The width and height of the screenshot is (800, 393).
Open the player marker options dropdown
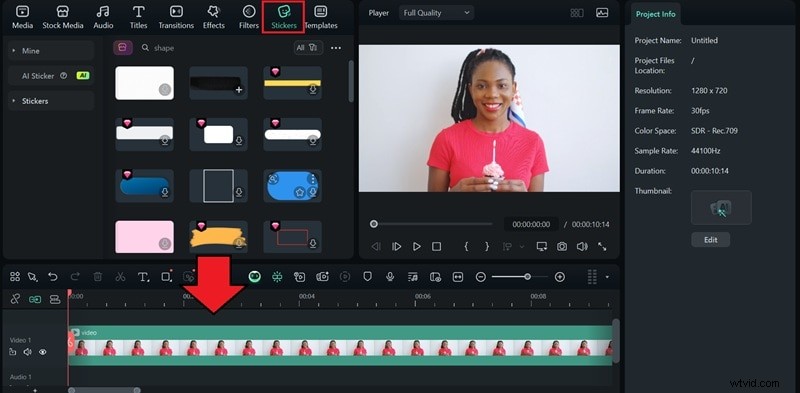click(521, 247)
